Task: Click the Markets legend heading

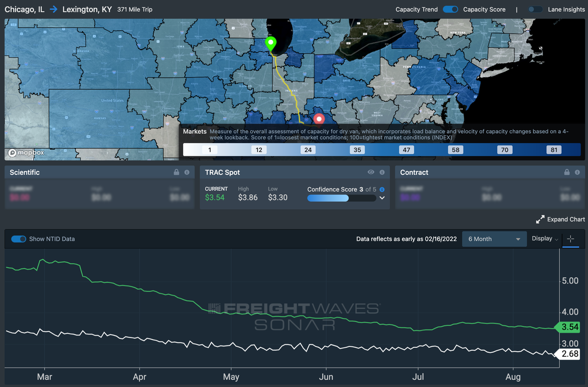Action: click(x=195, y=132)
